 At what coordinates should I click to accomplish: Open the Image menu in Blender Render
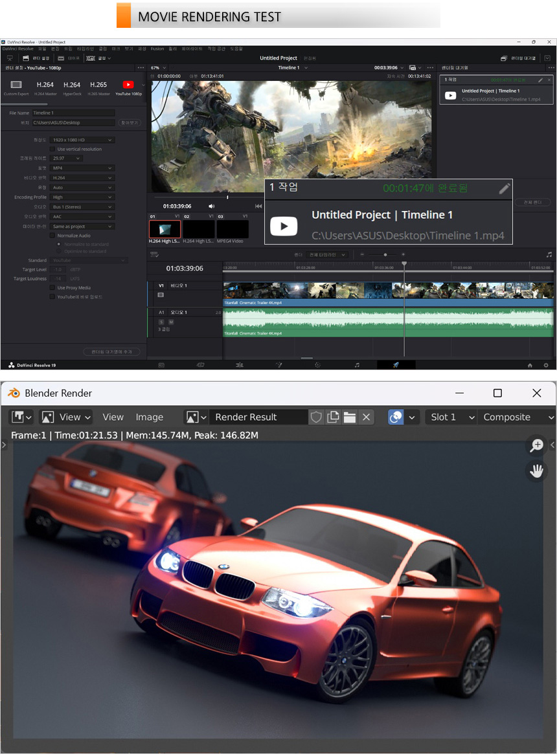(149, 417)
